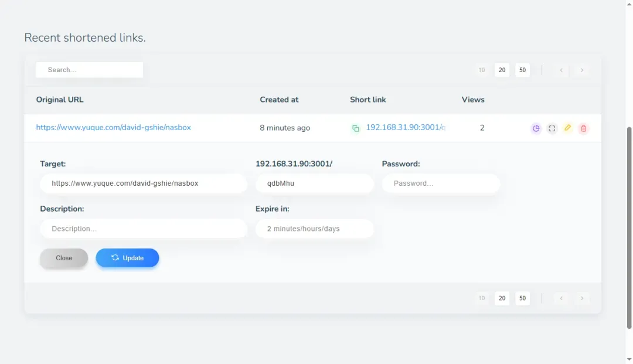633x364 pixels.
Task: Open stats chart for the yuque link
Action: click(536, 128)
